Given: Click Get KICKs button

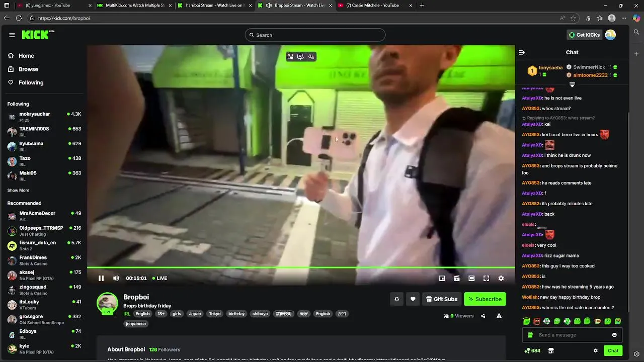Looking at the screenshot, I should point(584,35).
